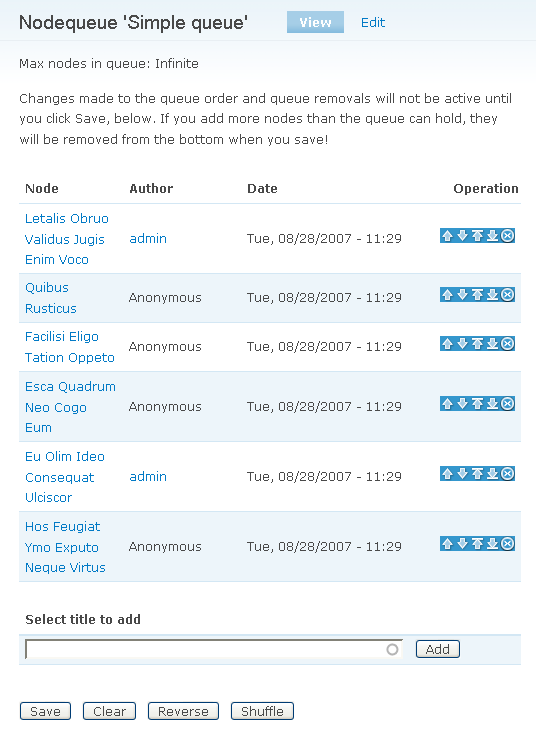The image size is (536, 747).
Task: Shuffle the queue order
Action: pyautogui.click(x=262, y=711)
